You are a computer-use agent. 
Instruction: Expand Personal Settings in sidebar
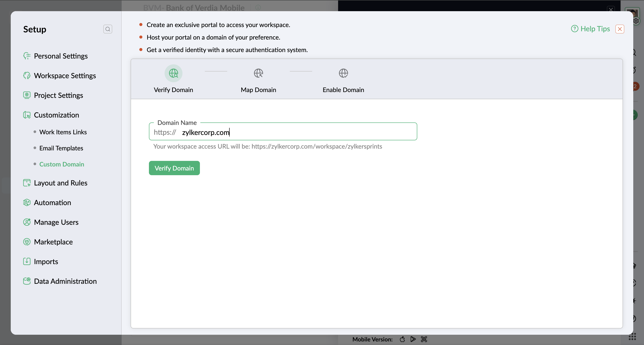[61, 56]
